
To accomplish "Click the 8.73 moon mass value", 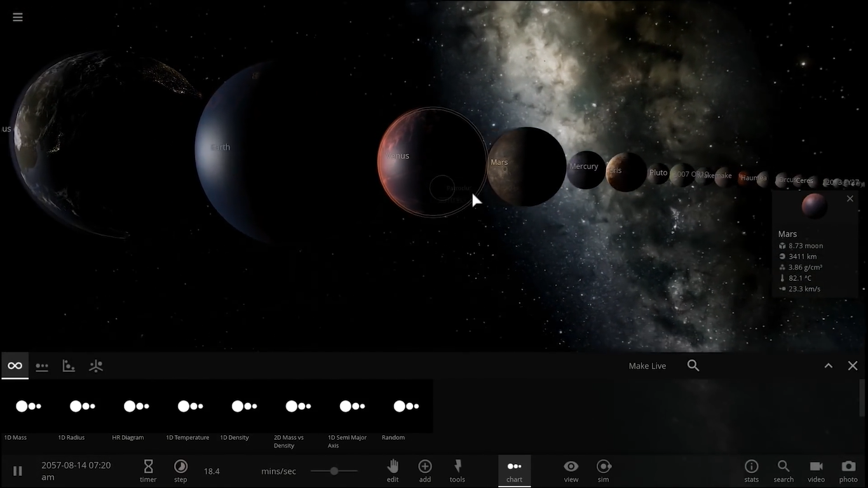I will (806, 246).
